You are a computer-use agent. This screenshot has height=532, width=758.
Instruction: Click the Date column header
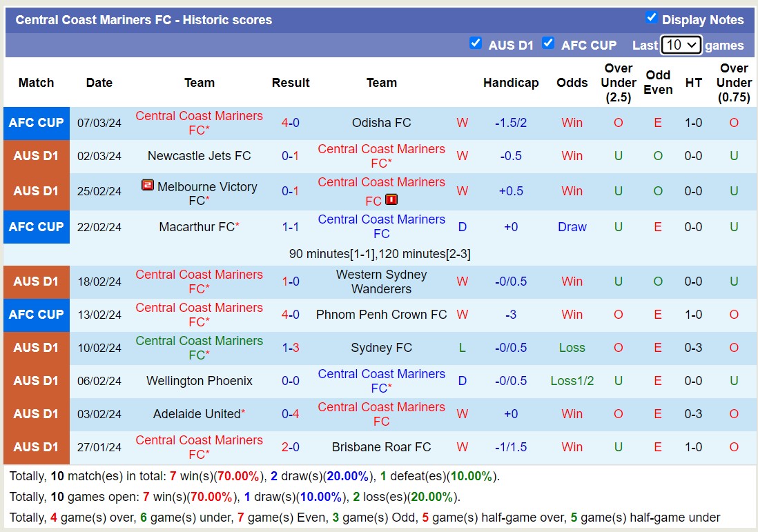coord(99,82)
